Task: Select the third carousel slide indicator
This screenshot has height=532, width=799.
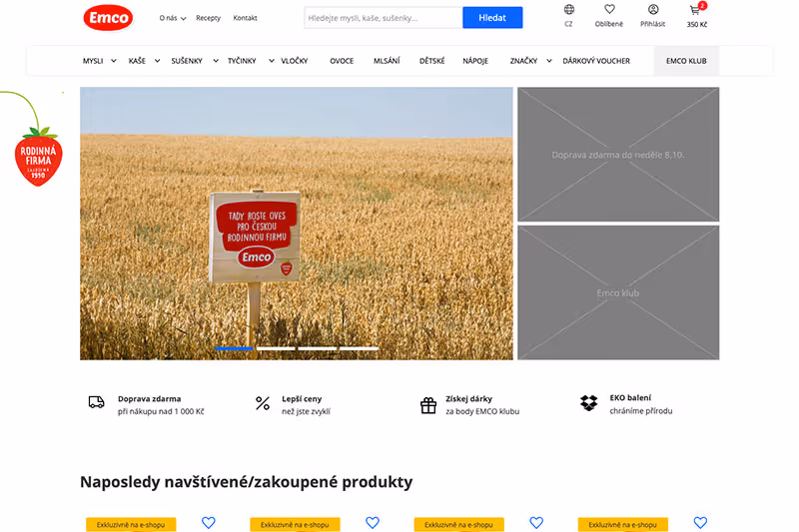Action: click(x=318, y=348)
